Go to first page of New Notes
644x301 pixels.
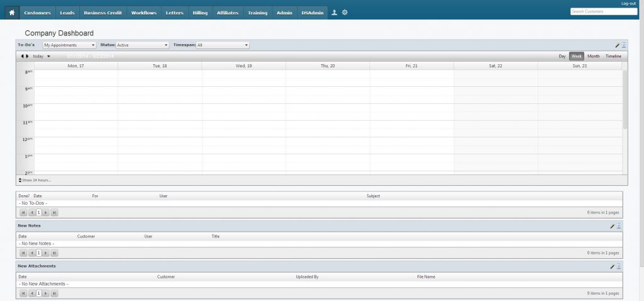[x=23, y=253]
